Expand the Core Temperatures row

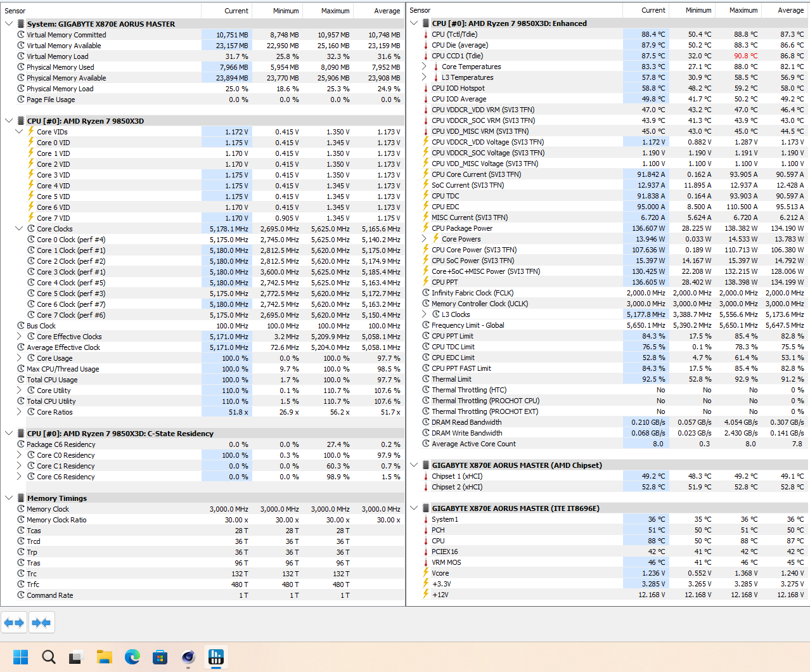[x=424, y=67]
